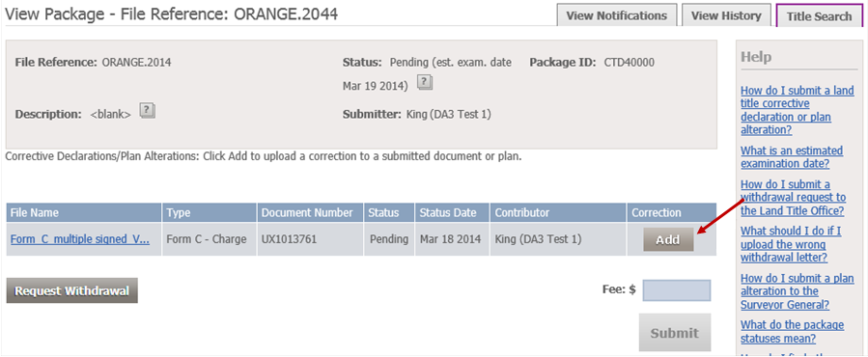Click the help icon beside Description blank
This screenshot has width=868, height=357.
(148, 111)
